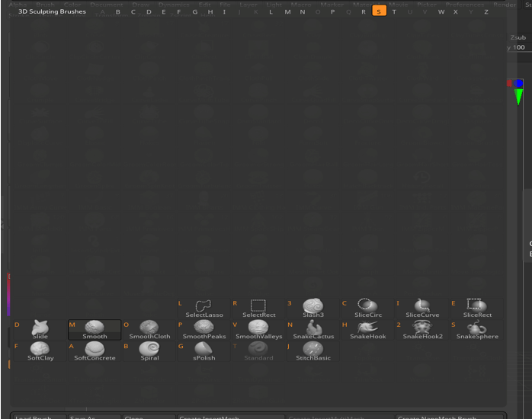Image resolution: width=532 pixels, height=419 pixels.
Task: Pick the SnakeHook2 brush
Action: [422, 330]
